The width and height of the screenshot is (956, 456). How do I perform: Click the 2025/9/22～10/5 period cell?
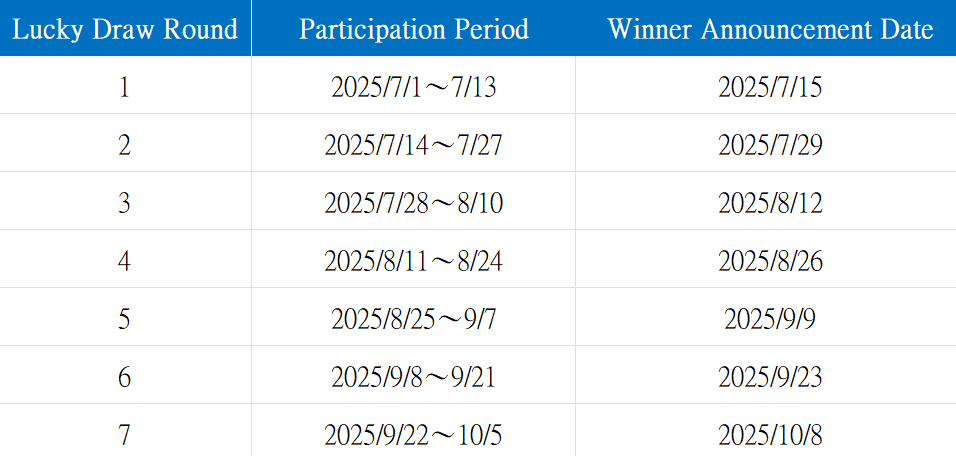(x=413, y=430)
